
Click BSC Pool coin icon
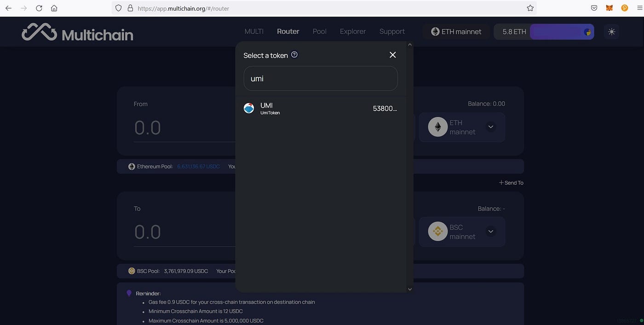click(132, 271)
